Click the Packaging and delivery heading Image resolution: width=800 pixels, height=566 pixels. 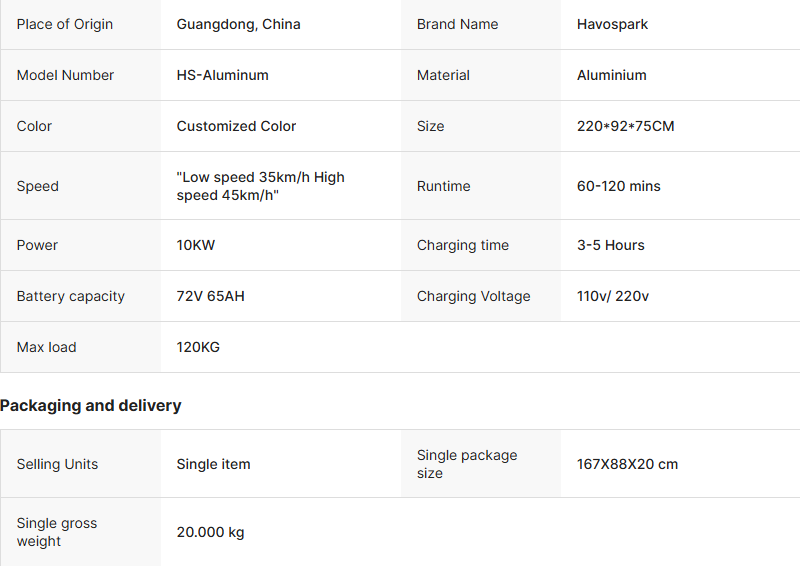pos(91,405)
